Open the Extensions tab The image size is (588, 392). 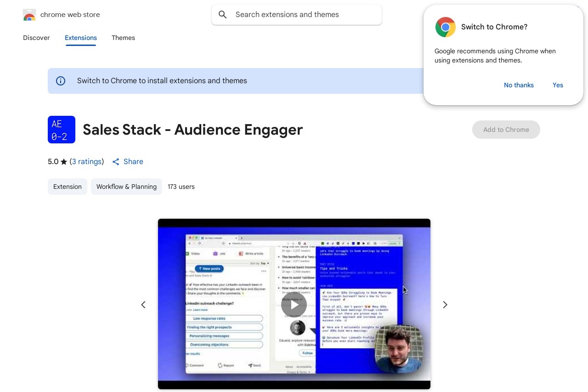pyautogui.click(x=81, y=38)
